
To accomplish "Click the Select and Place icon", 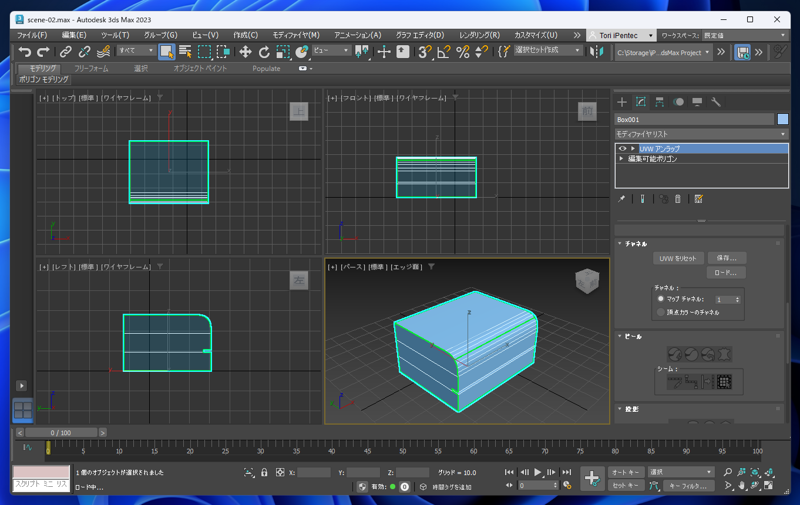I will (302, 52).
